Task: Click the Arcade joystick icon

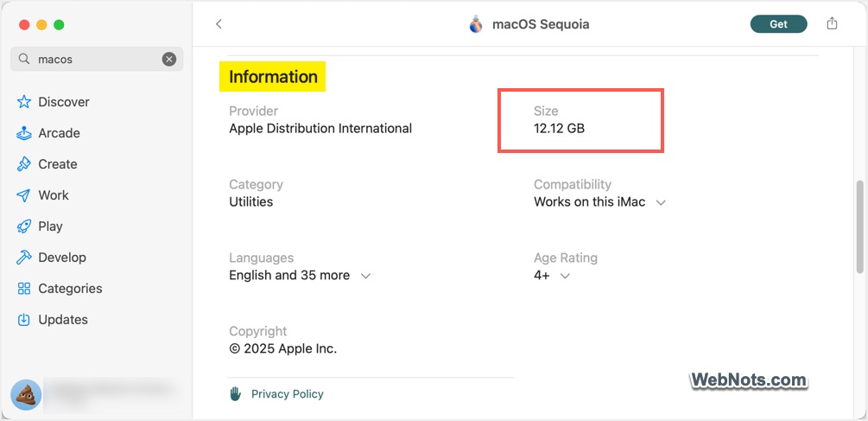Action: coord(24,133)
